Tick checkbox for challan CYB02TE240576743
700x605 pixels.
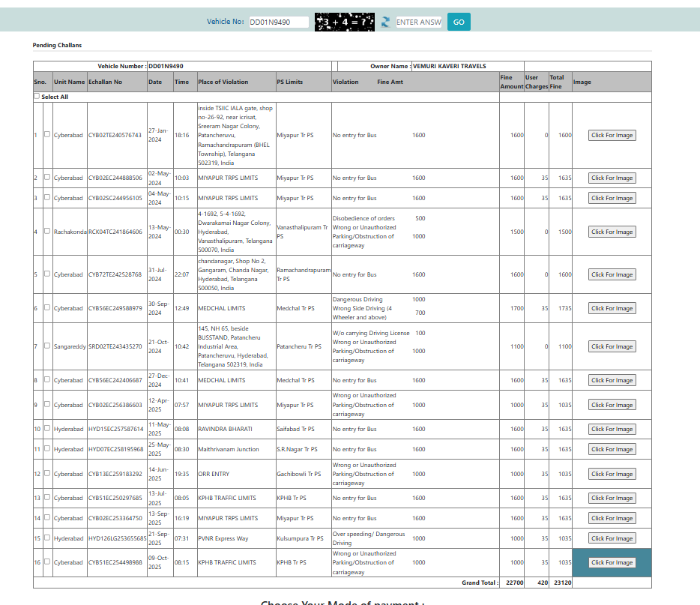tap(47, 135)
